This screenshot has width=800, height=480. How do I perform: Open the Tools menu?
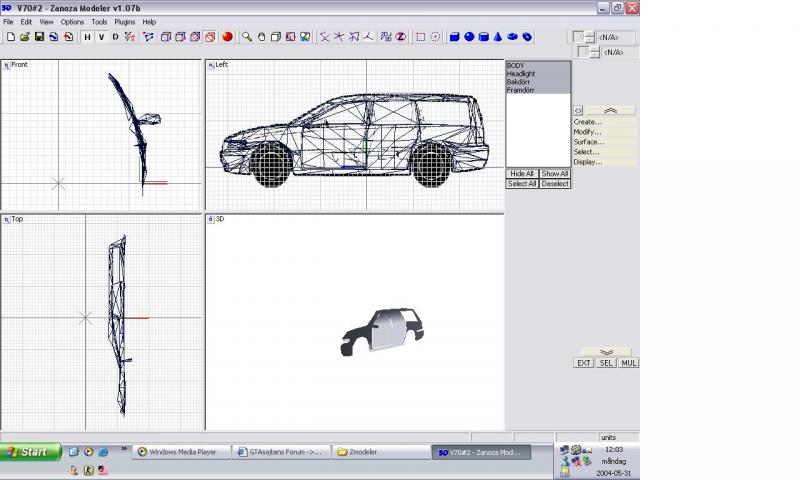click(x=99, y=21)
